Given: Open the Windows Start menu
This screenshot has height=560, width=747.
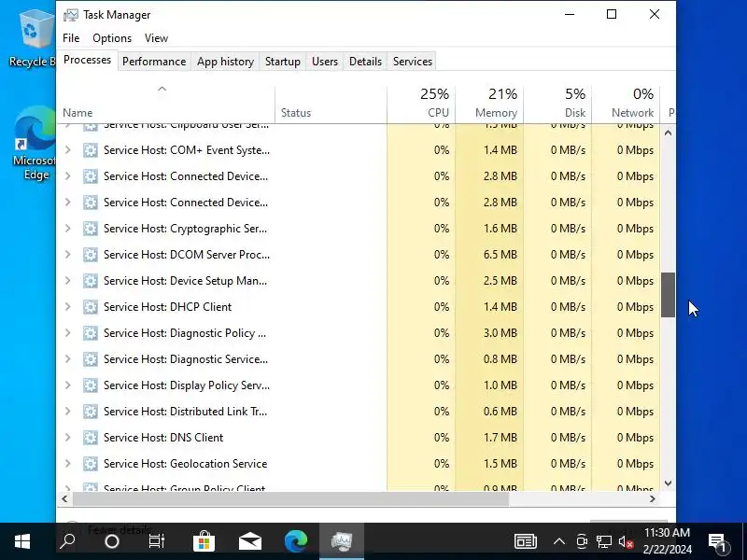Looking at the screenshot, I should click(21, 541).
